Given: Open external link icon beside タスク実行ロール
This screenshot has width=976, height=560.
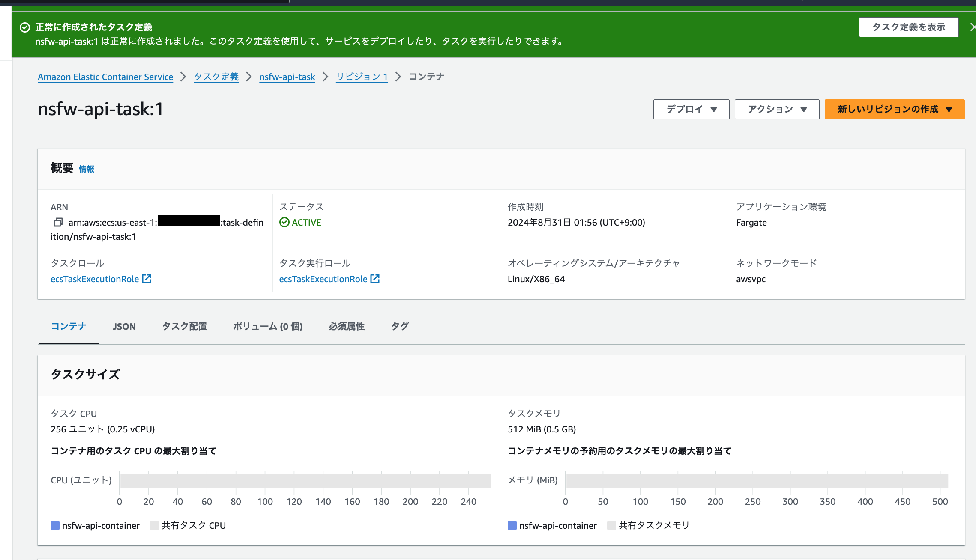Looking at the screenshot, I should (375, 279).
